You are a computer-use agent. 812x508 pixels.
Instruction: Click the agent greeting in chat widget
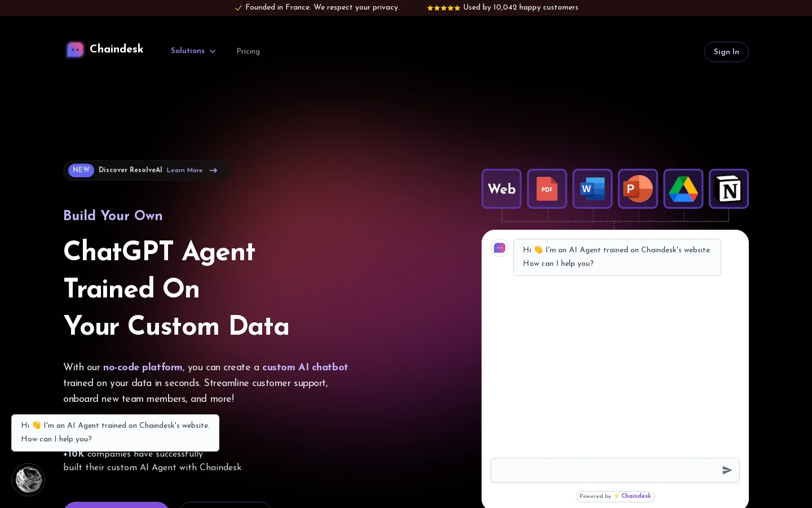(x=617, y=257)
